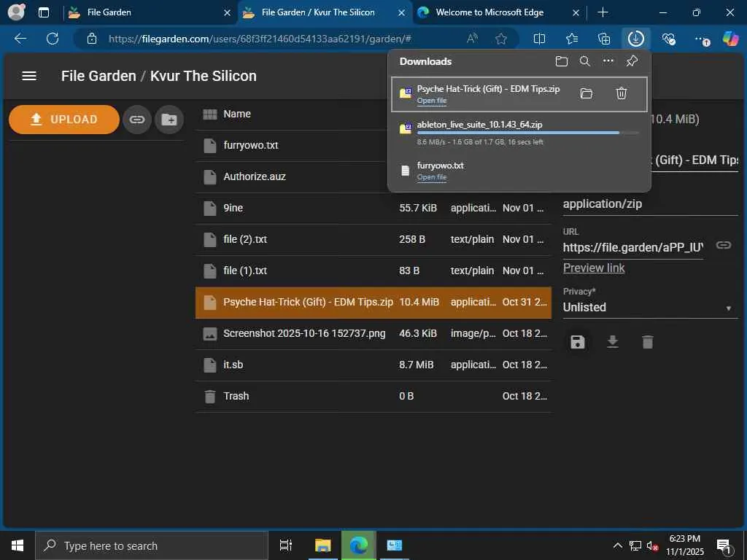
Task: Open the Copilot icon
Action: click(730, 39)
